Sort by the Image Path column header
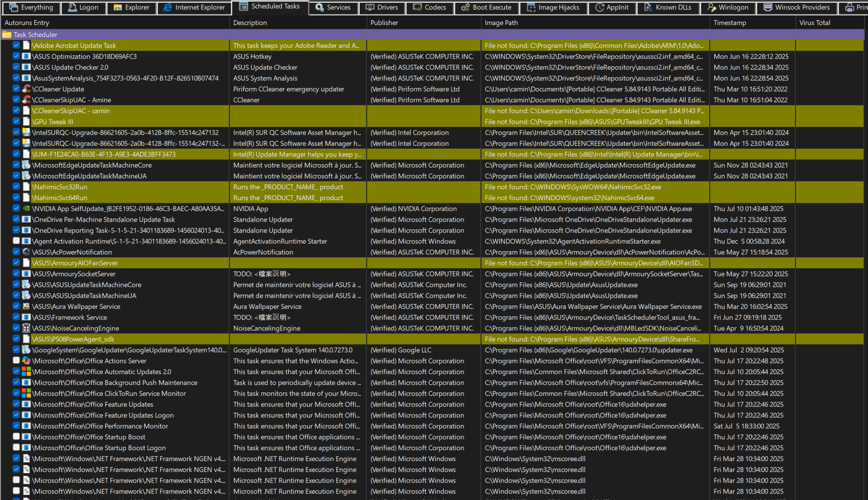The image size is (868, 500). point(595,22)
